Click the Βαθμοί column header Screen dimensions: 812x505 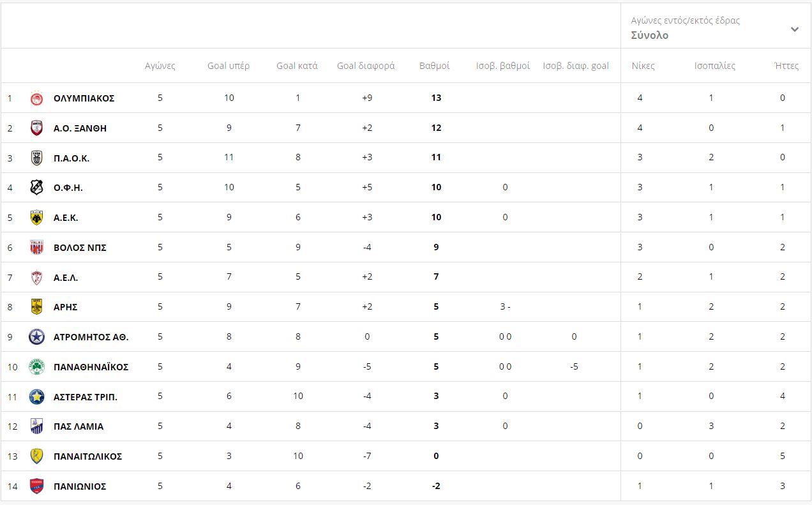tap(435, 66)
